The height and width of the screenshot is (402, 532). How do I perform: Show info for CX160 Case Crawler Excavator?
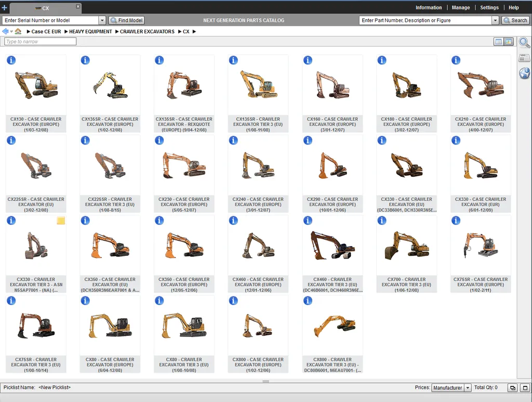pyautogui.click(x=308, y=60)
